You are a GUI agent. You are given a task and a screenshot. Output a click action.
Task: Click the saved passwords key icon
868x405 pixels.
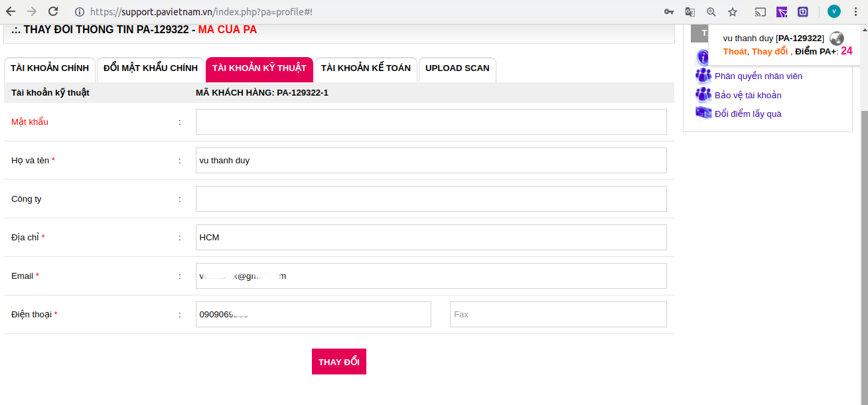(x=669, y=12)
